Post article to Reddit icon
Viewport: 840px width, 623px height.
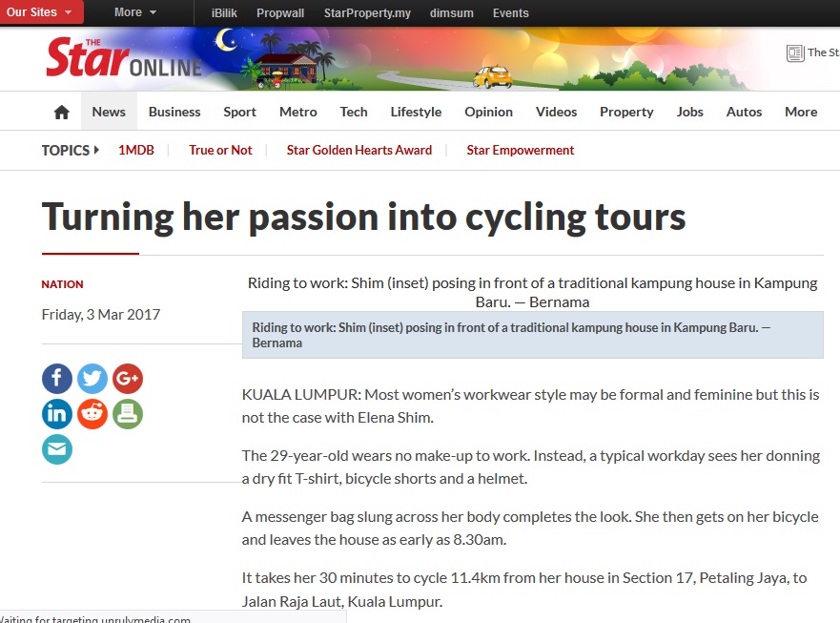92,414
